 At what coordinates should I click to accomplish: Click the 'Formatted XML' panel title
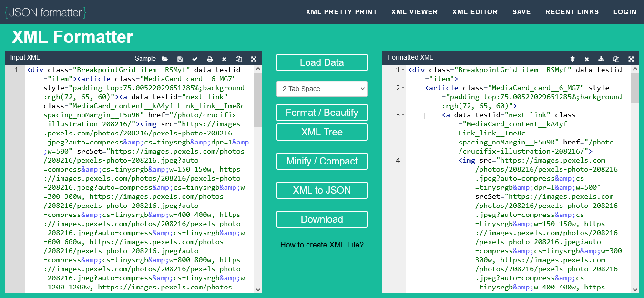tap(410, 58)
